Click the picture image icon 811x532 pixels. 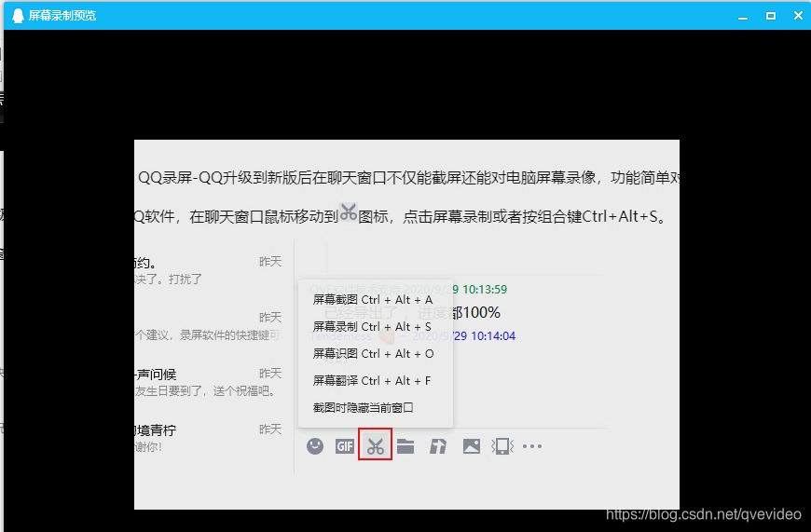(471, 445)
